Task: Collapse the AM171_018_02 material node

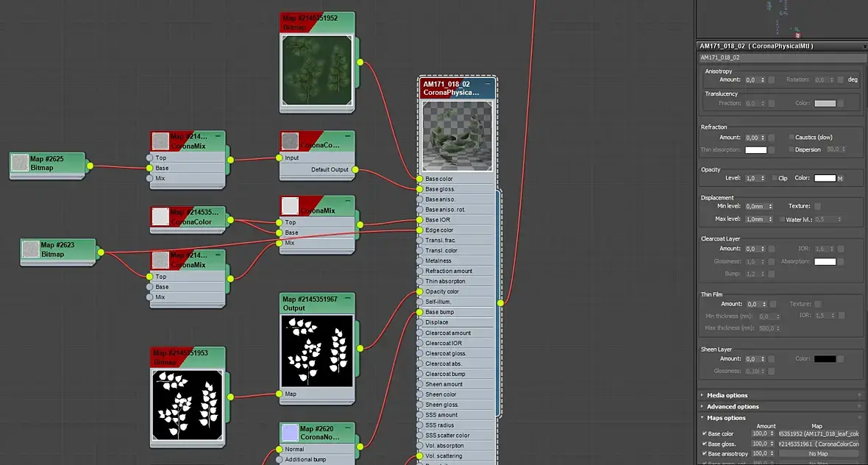Action: pos(488,84)
